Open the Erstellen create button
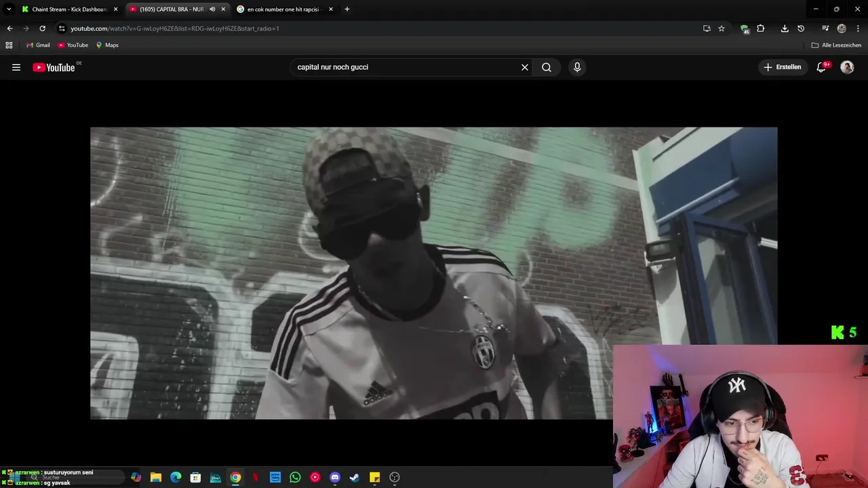 click(x=782, y=67)
